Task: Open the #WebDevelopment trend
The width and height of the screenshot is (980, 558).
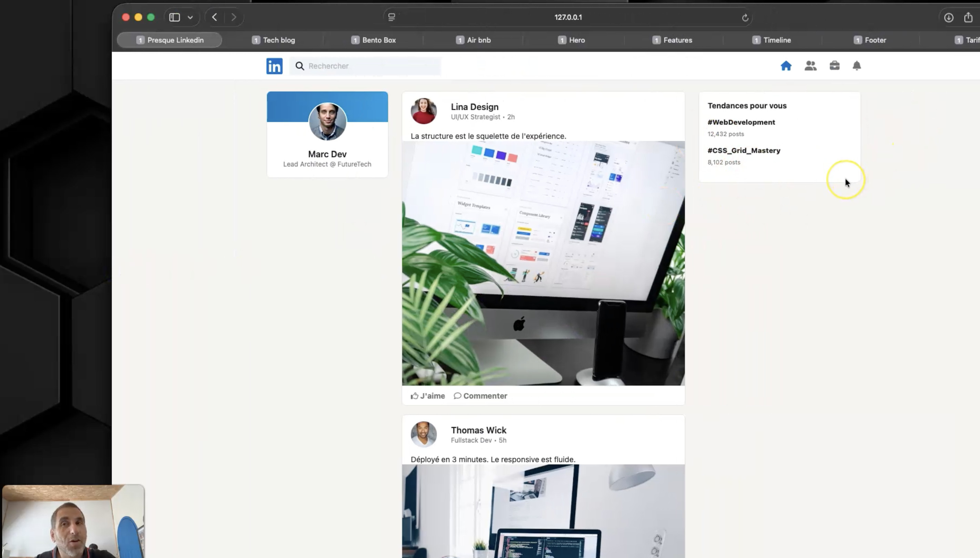Action: click(x=741, y=122)
